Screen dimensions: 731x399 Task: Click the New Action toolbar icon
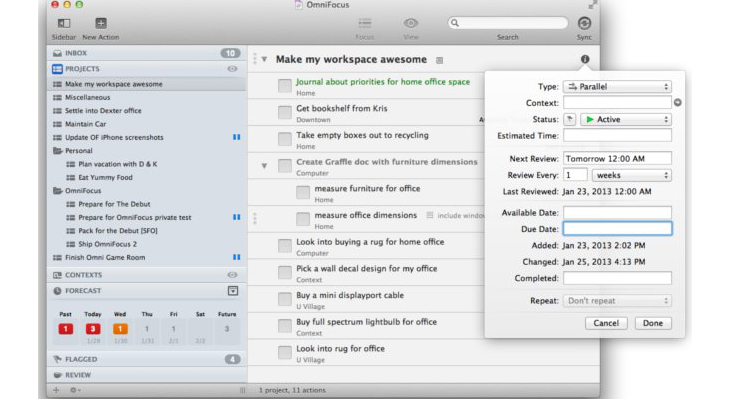pos(101,23)
